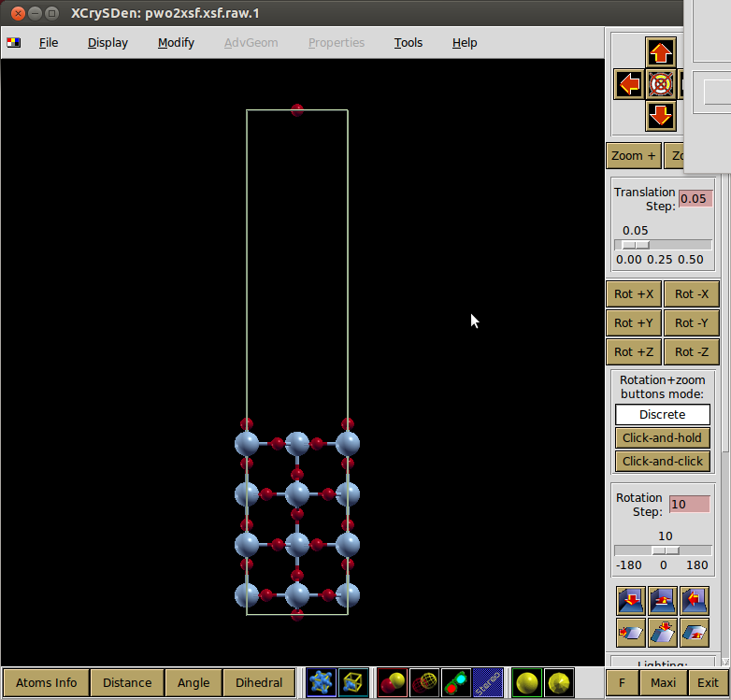Switch to Click-and-click button mode
The height and width of the screenshot is (700, 731).
662,461
